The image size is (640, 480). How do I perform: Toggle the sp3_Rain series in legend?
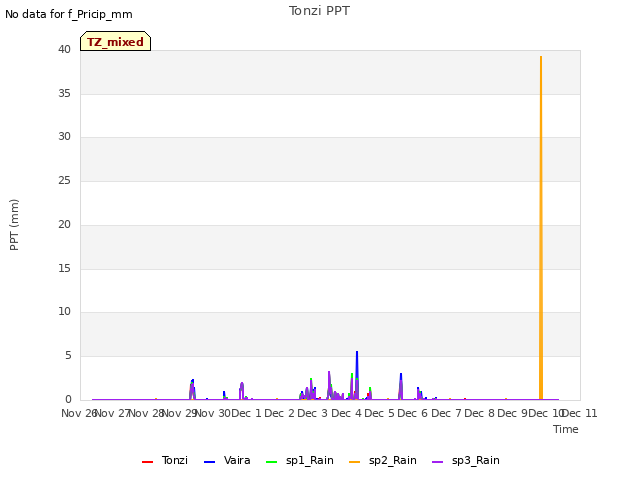coord(466,460)
